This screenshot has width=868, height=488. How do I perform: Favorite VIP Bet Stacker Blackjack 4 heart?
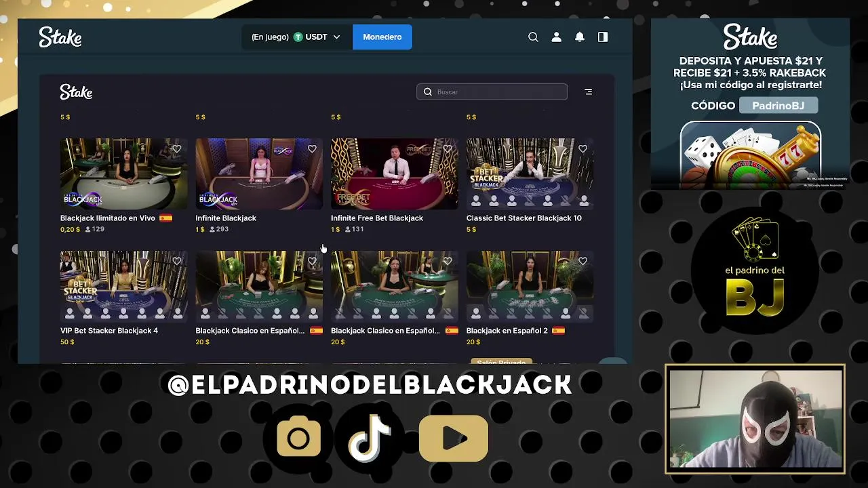[x=177, y=261]
